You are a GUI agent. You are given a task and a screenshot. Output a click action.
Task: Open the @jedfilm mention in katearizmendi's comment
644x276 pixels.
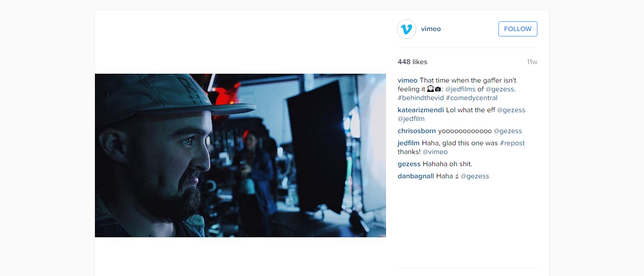tap(411, 119)
